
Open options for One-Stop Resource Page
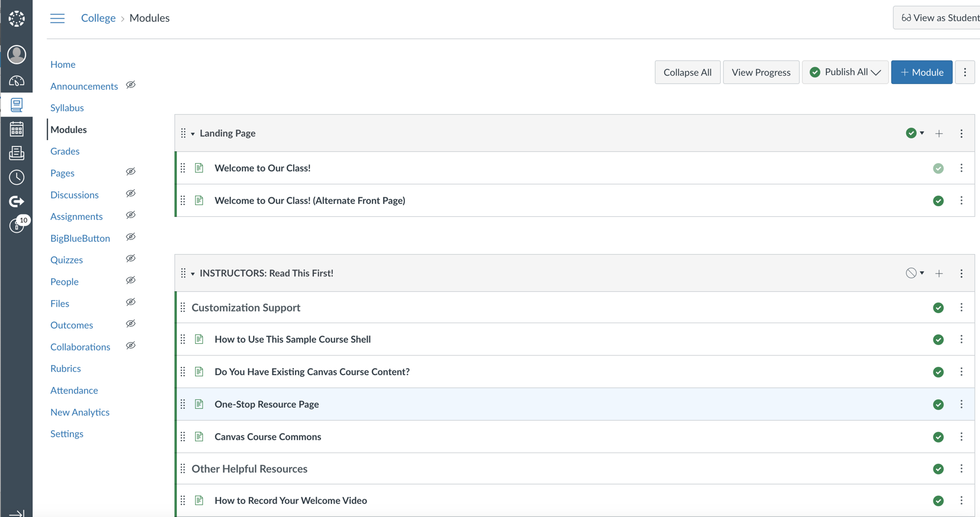pyautogui.click(x=962, y=405)
